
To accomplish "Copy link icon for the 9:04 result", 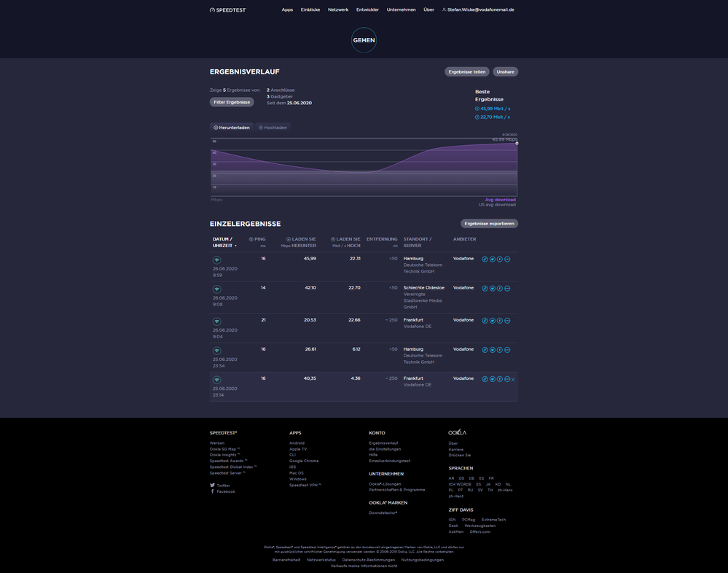I will tap(485, 320).
